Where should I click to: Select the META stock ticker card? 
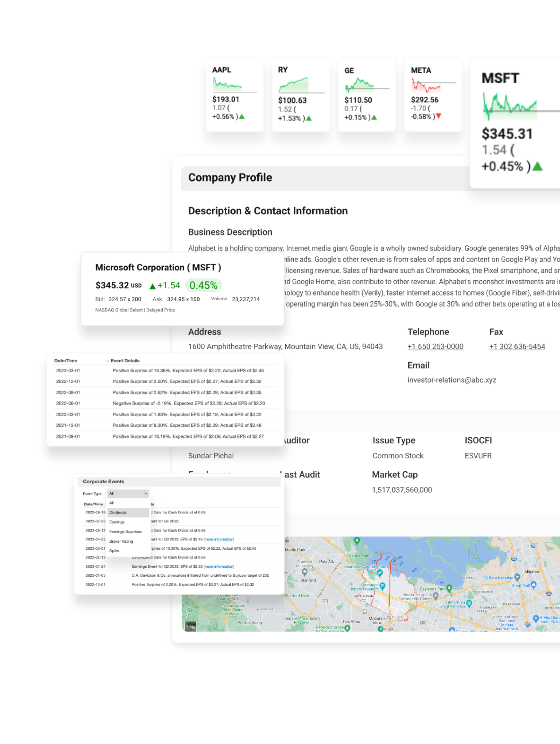coord(433,94)
